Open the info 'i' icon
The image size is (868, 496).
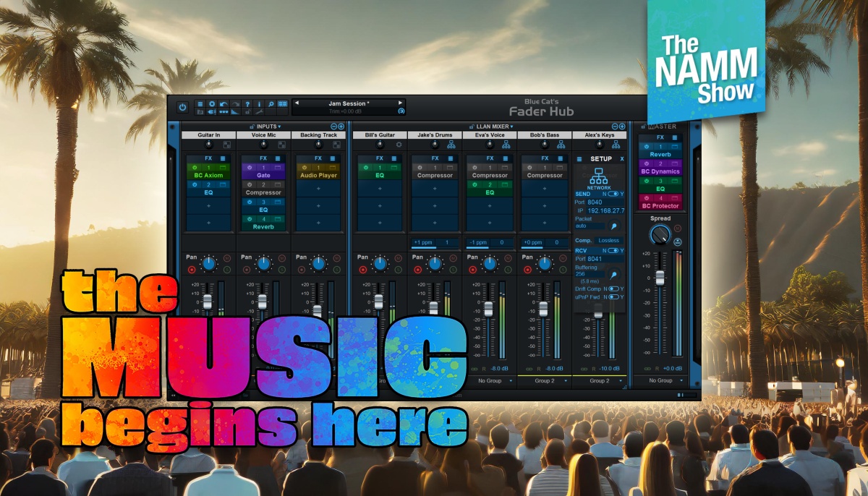pyautogui.click(x=259, y=103)
